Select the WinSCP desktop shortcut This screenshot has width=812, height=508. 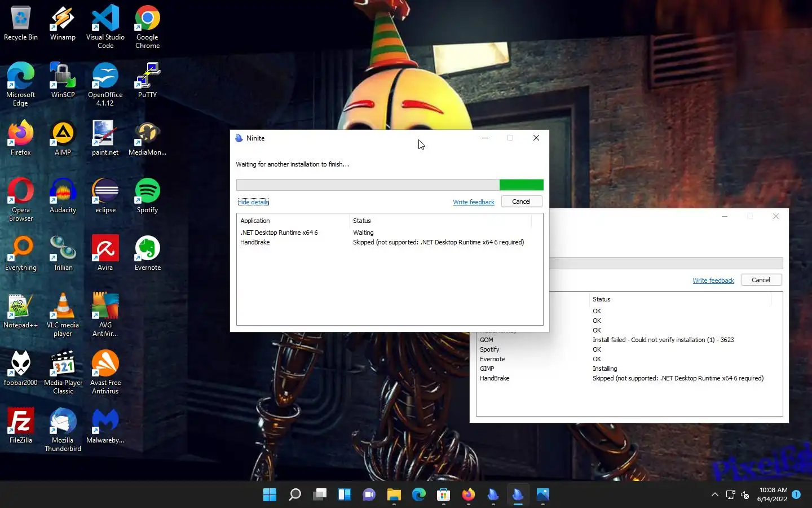click(63, 80)
